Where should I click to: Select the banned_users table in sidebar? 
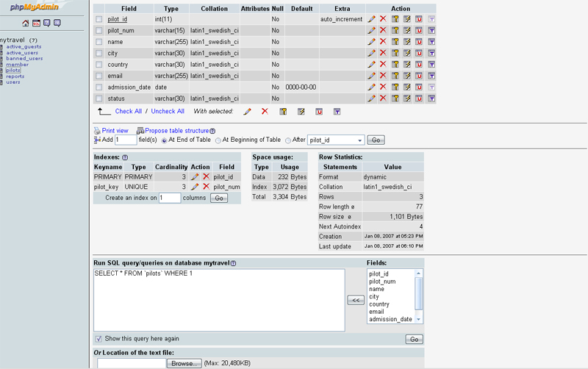pos(24,59)
